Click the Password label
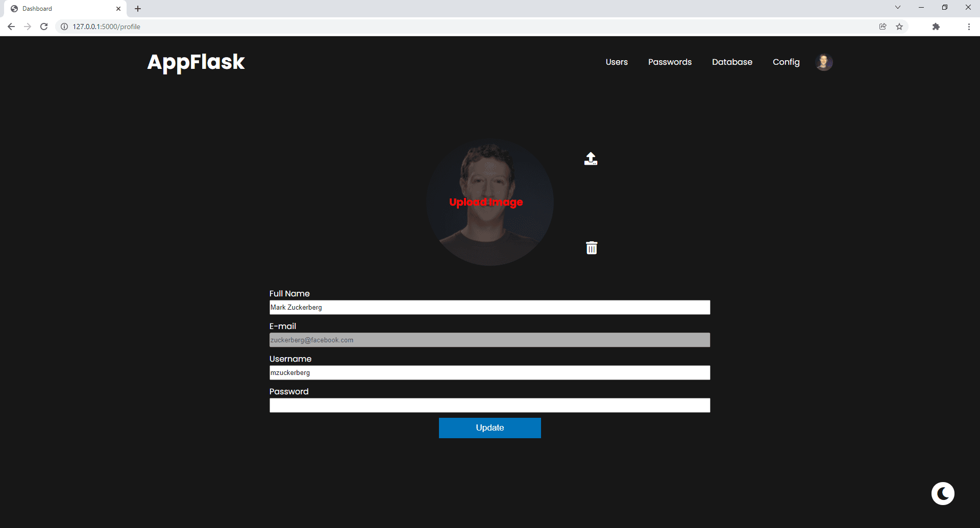Screen dimensions: 980x528 click(x=289, y=391)
